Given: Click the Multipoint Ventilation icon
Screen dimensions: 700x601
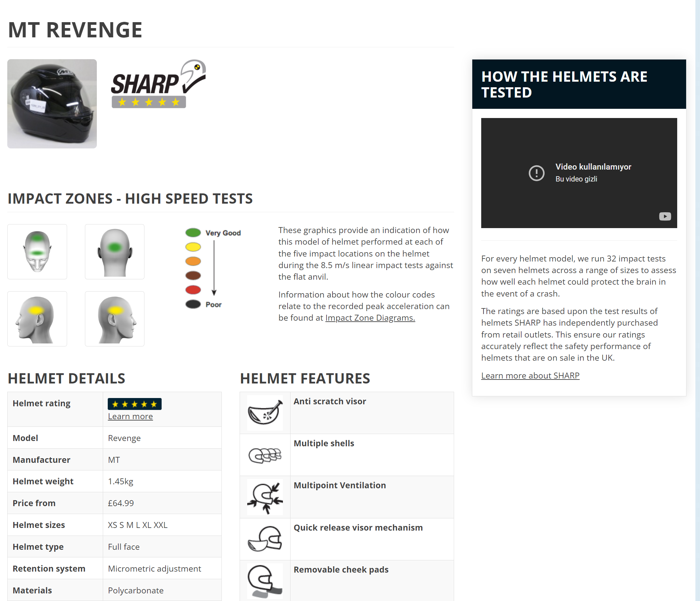Looking at the screenshot, I should [x=265, y=497].
